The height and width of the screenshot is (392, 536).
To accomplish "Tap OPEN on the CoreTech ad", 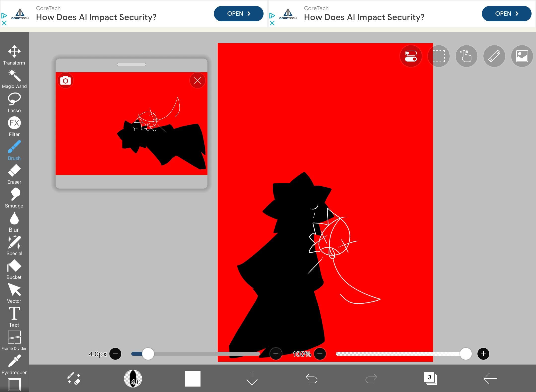I will (x=238, y=14).
